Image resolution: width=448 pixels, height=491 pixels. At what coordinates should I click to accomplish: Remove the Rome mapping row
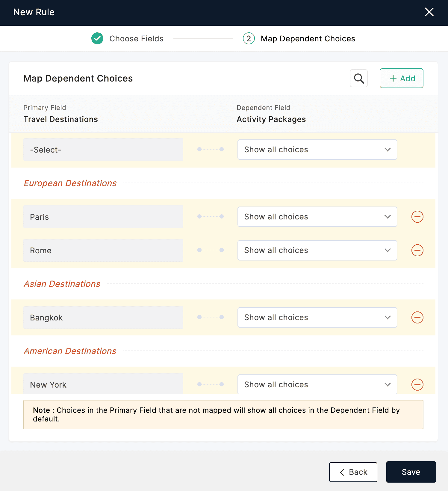417,250
